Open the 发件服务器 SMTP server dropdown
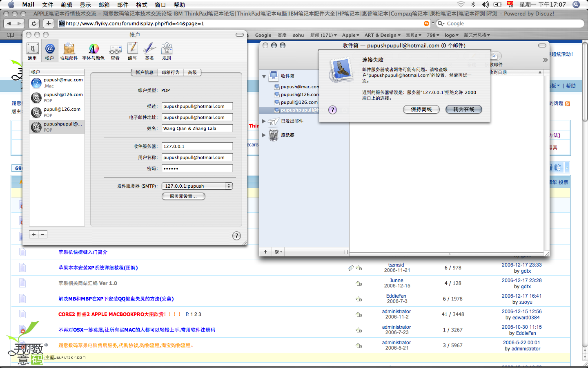 197,186
